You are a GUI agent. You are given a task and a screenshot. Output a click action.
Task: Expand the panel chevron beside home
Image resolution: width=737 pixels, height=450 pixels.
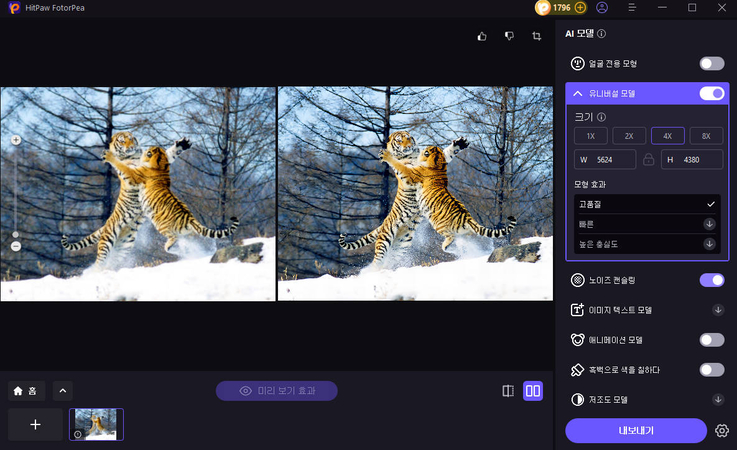coord(63,391)
